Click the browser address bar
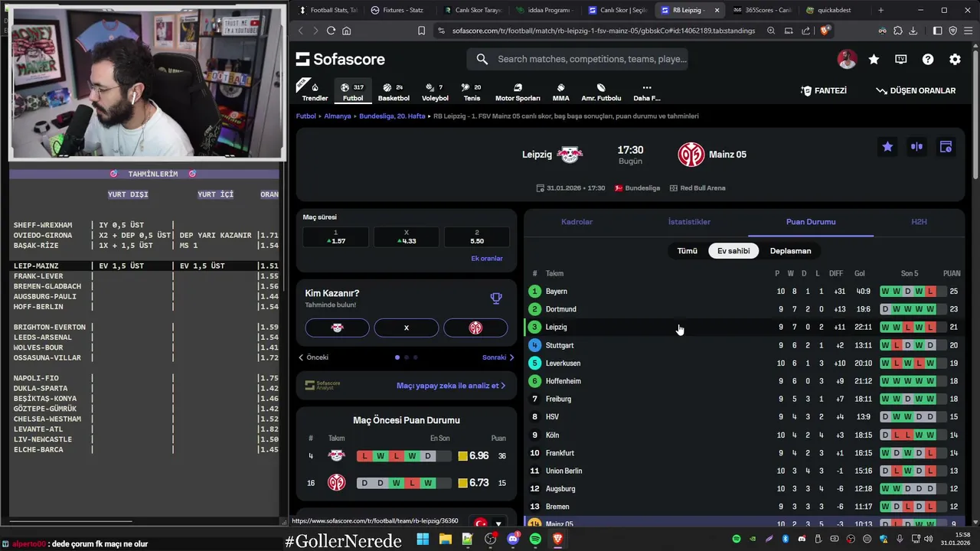The image size is (980, 551). (x=603, y=31)
